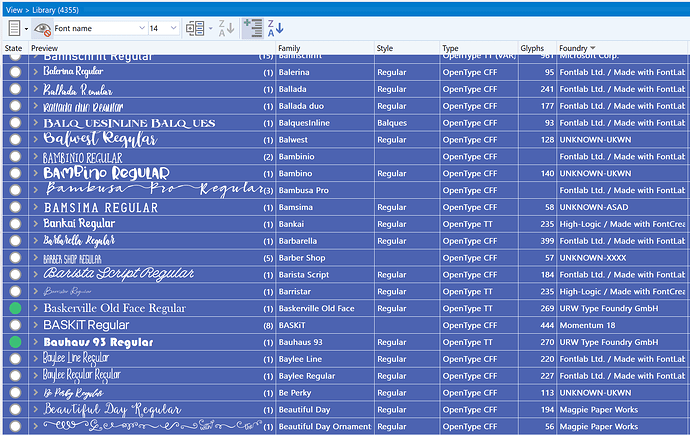The image size is (690, 435).
Task: Select the Bamsima Regular preview
Action: 101,207
